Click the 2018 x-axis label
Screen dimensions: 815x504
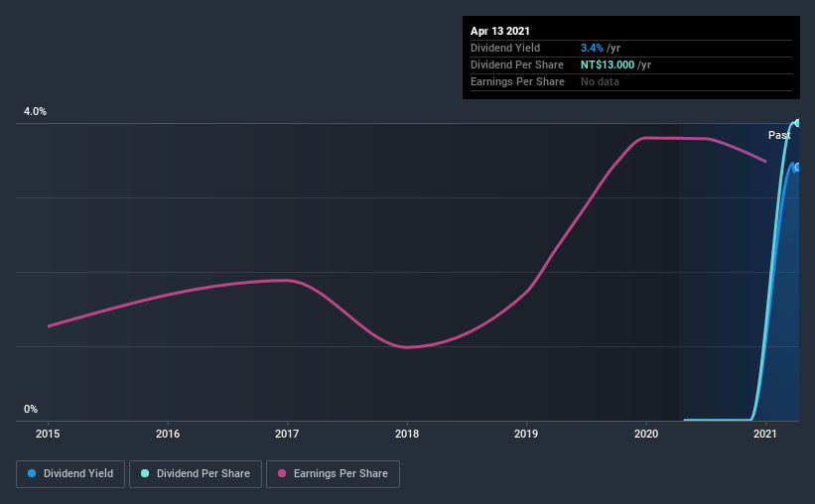407,434
